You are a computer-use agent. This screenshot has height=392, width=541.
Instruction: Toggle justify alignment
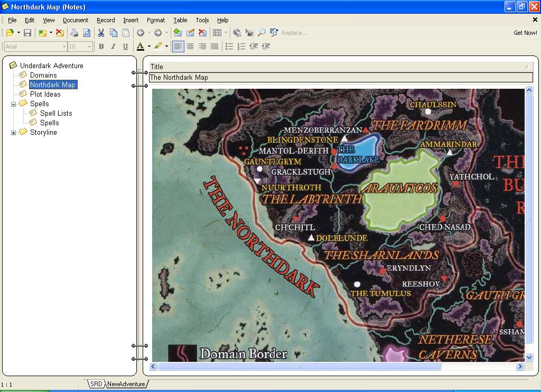[x=214, y=46]
